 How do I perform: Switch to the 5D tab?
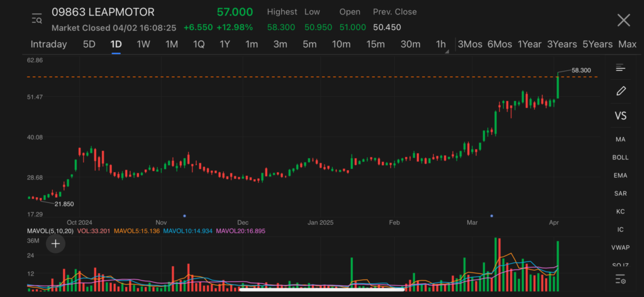(89, 45)
